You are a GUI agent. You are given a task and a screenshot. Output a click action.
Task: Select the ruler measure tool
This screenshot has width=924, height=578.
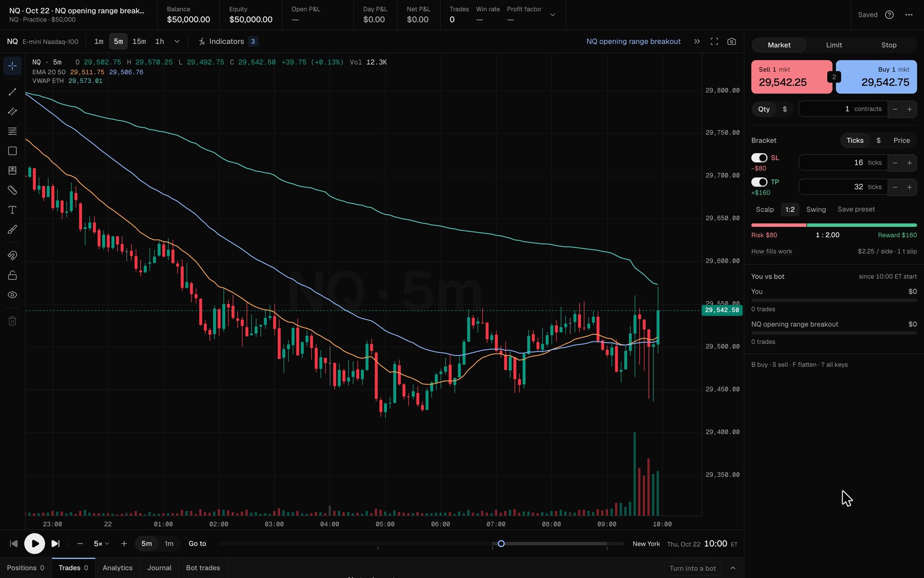point(13,190)
